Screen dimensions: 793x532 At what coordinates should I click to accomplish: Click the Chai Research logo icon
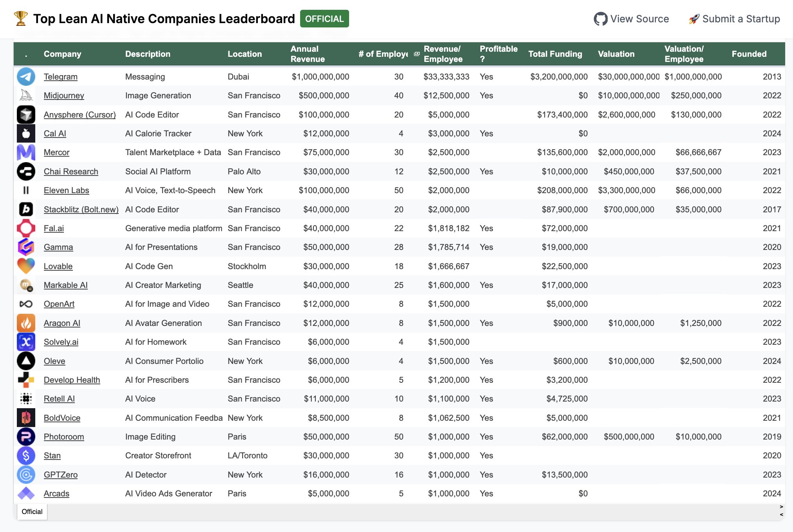tap(26, 172)
